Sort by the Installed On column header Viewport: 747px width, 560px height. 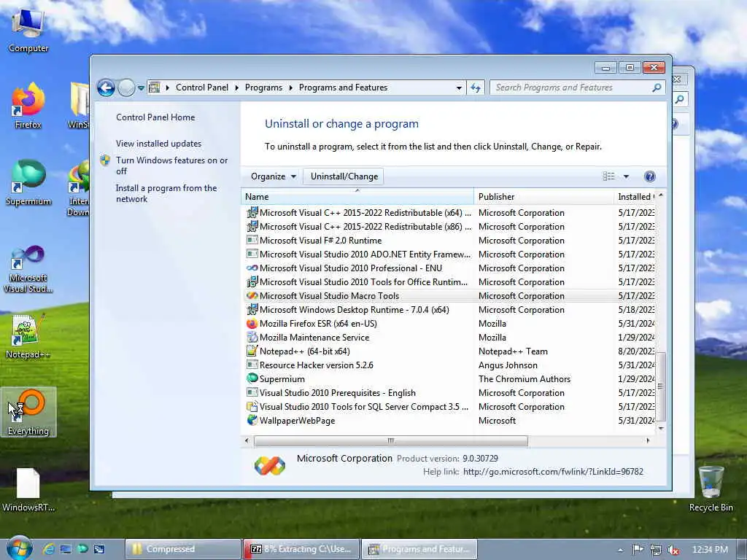[x=635, y=197]
